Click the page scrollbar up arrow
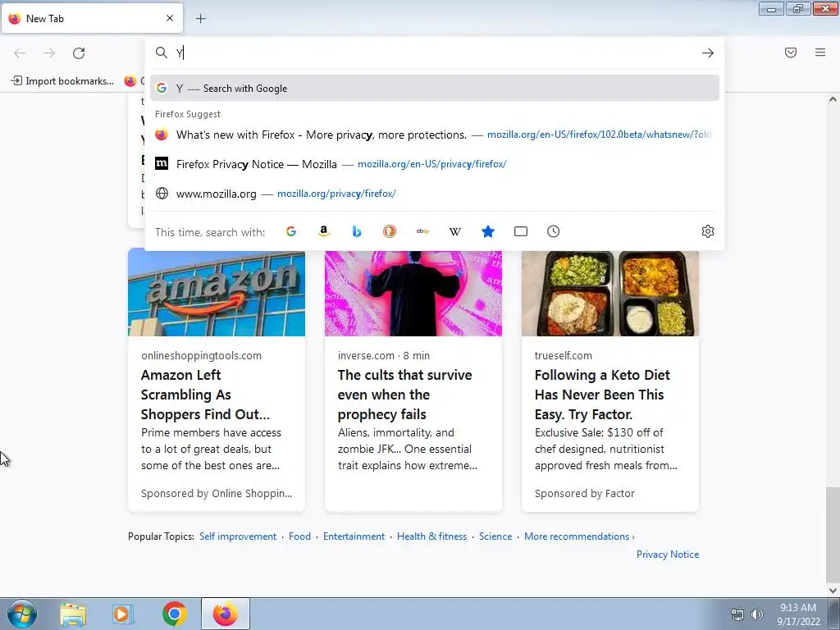This screenshot has width=840, height=630. click(x=833, y=99)
